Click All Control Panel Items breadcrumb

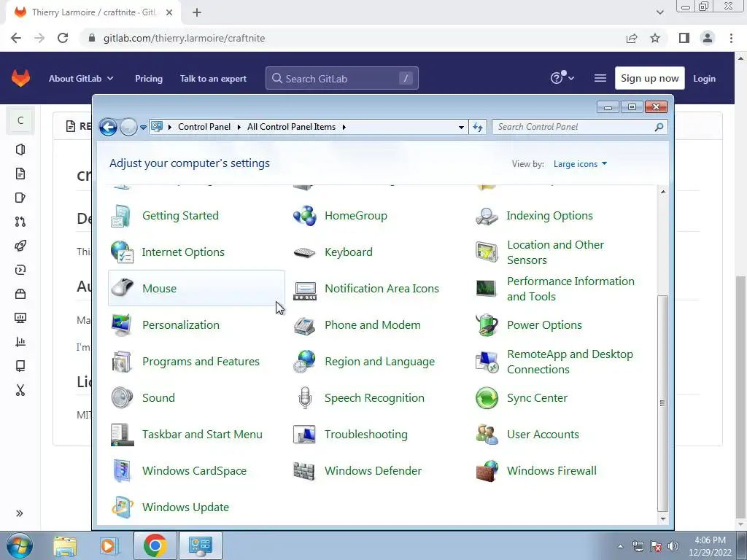tap(291, 127)
